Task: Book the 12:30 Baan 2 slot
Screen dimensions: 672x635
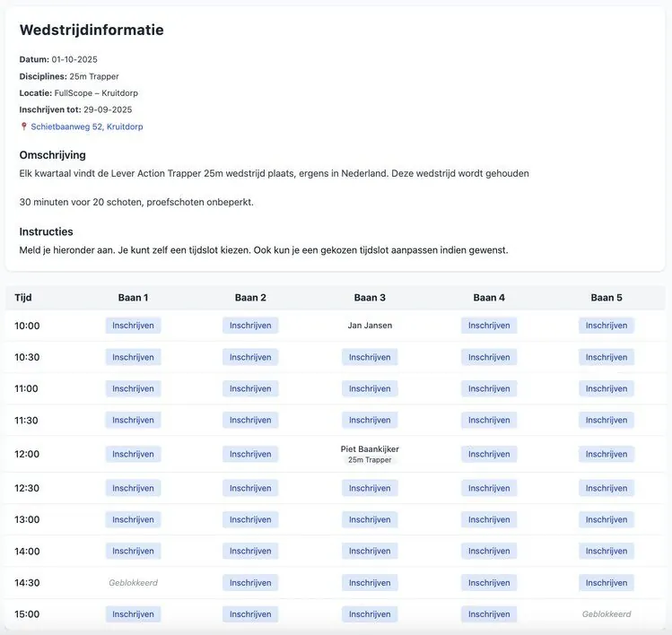Action: 250,488
